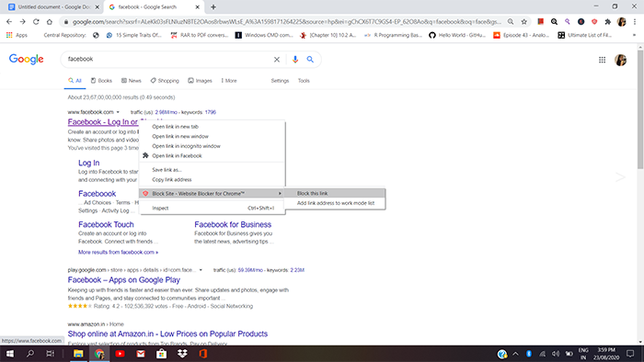Open the volume control in system tray
This screenshot has width=644, height=362.
tap(556, 354)
